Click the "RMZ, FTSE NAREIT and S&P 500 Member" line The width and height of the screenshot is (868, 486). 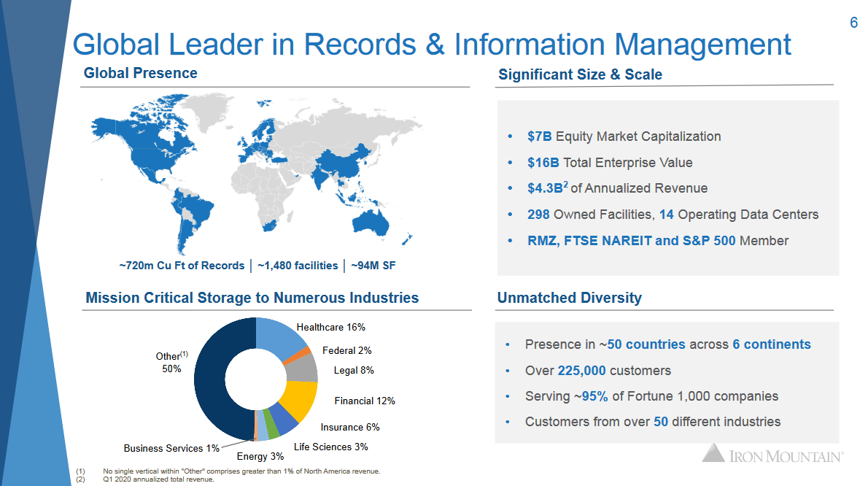coord(658,241)
